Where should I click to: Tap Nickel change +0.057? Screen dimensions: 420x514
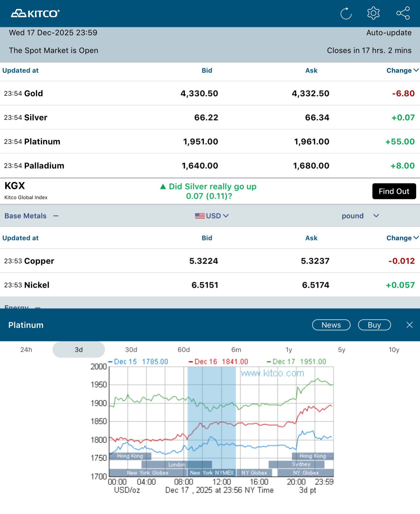[400, 285]
